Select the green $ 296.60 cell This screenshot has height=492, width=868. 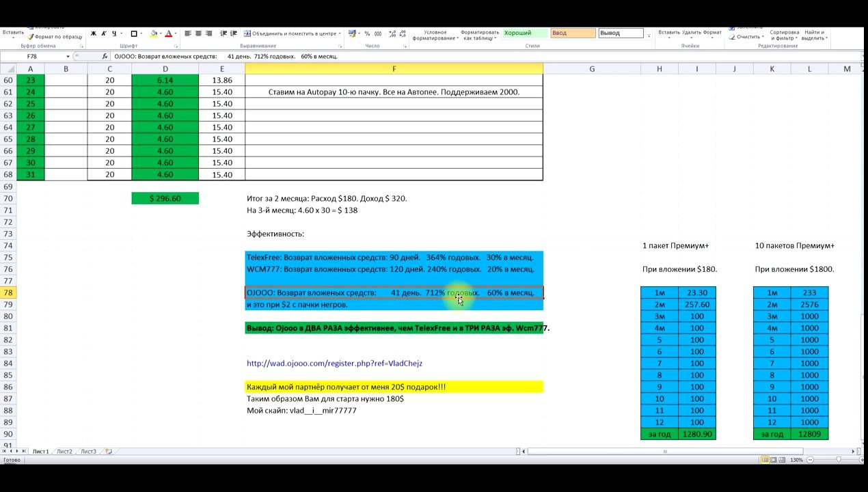165,198
